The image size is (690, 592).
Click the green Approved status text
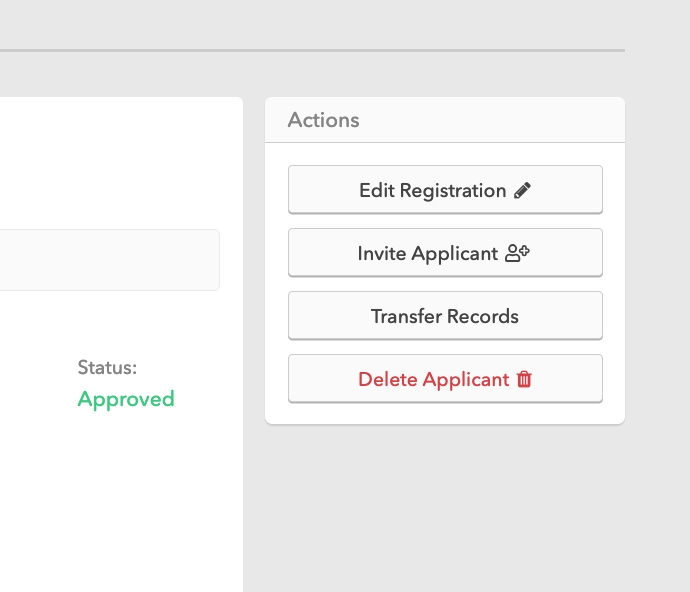pos(126,399)
